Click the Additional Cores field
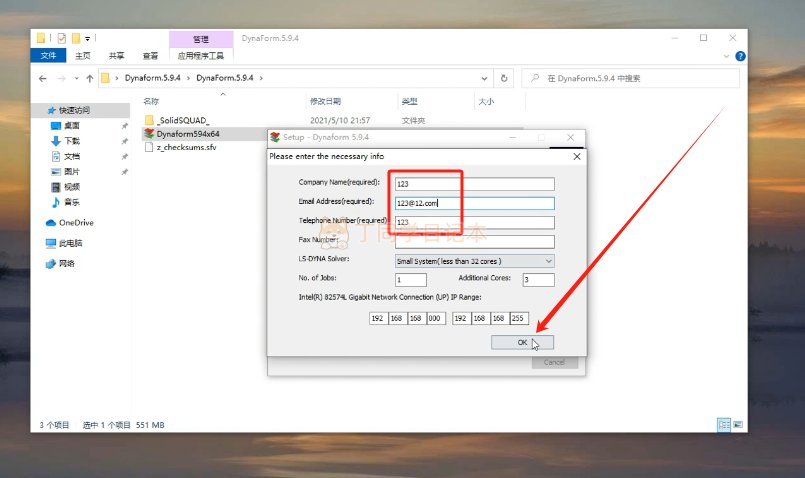This screenshot has height=478, width=805. pos(539,280)
